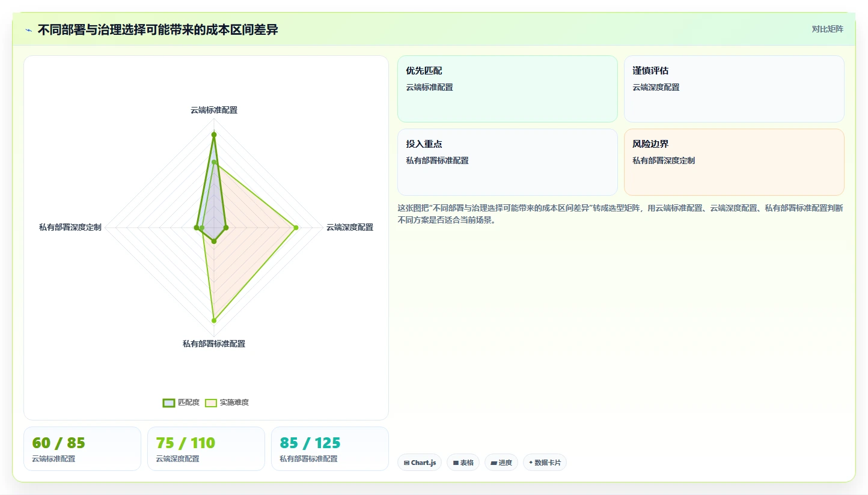This screenshot has width=868, height=495.
Task: Click the 云端深度配置 radar axis label
Action: click(x=350, y=227)
